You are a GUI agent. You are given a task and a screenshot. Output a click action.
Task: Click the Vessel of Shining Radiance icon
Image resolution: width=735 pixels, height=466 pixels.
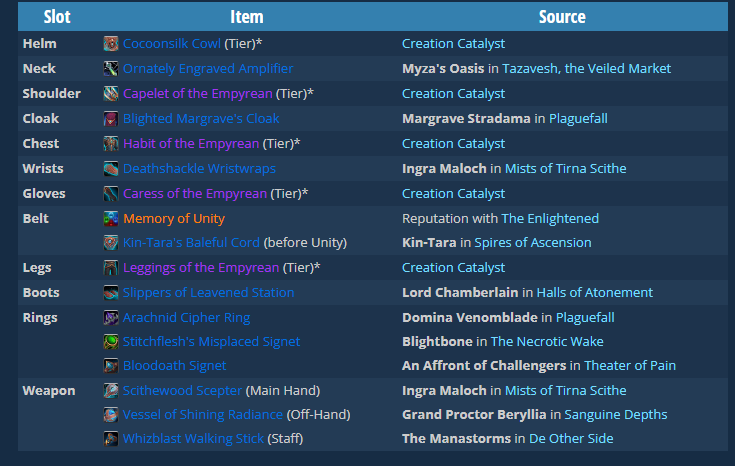(111, 415)
